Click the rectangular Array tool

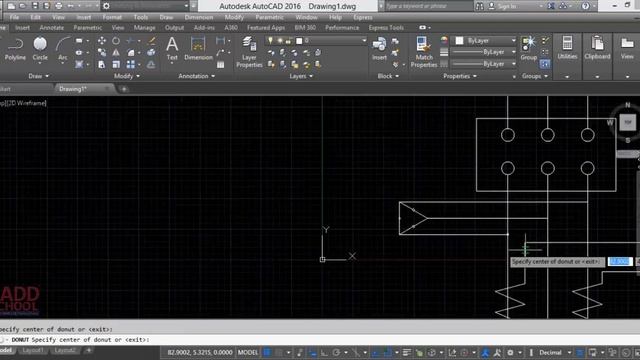(x=131, y=64)
